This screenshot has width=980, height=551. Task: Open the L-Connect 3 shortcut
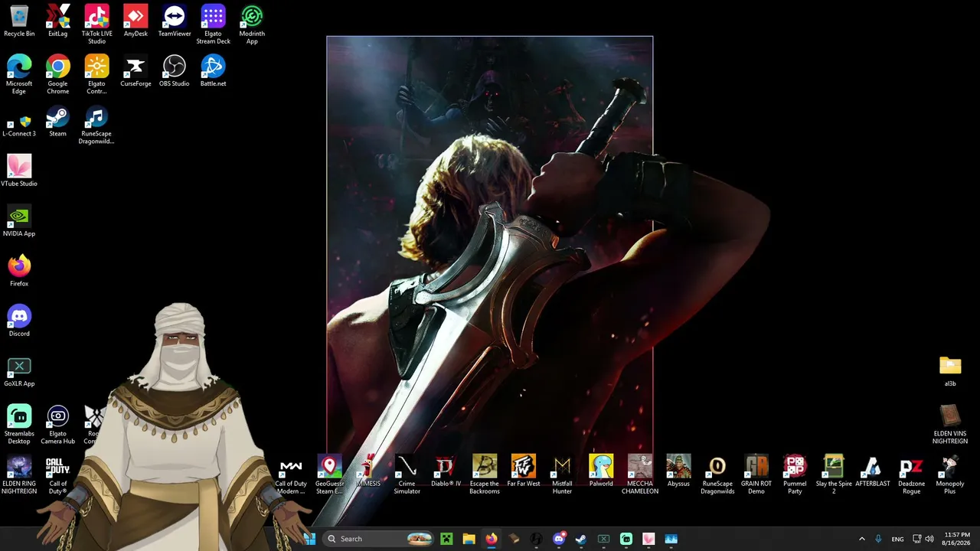19,126
